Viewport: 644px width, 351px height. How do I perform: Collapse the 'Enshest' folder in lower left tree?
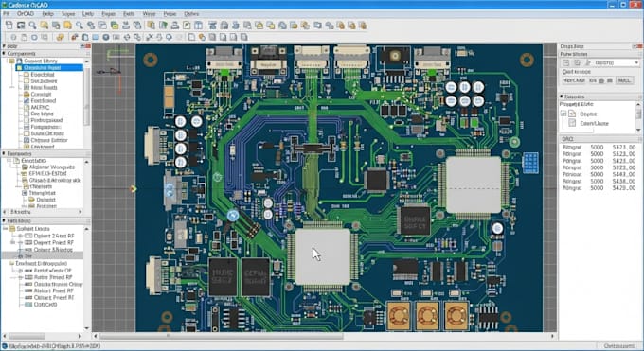(x=11, y=264)
